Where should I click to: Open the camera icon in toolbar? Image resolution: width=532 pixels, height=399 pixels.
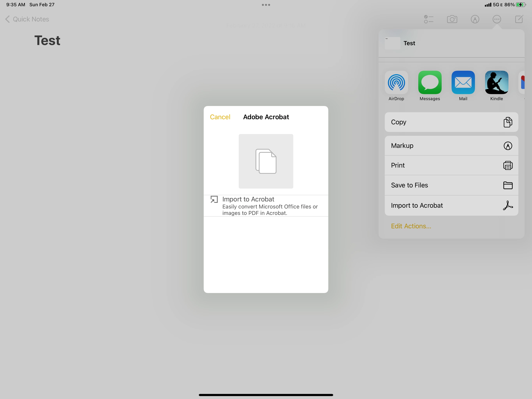click(x=452, y=19)
